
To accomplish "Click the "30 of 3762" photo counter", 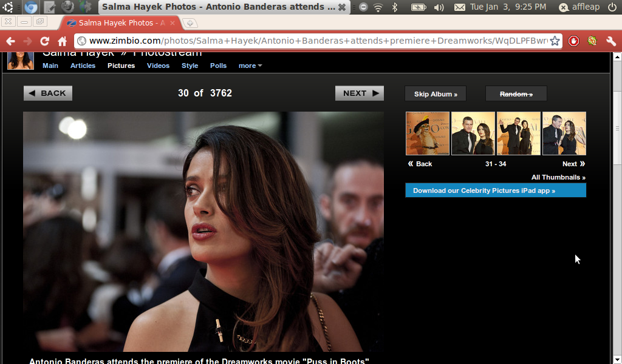I will 205,93.
